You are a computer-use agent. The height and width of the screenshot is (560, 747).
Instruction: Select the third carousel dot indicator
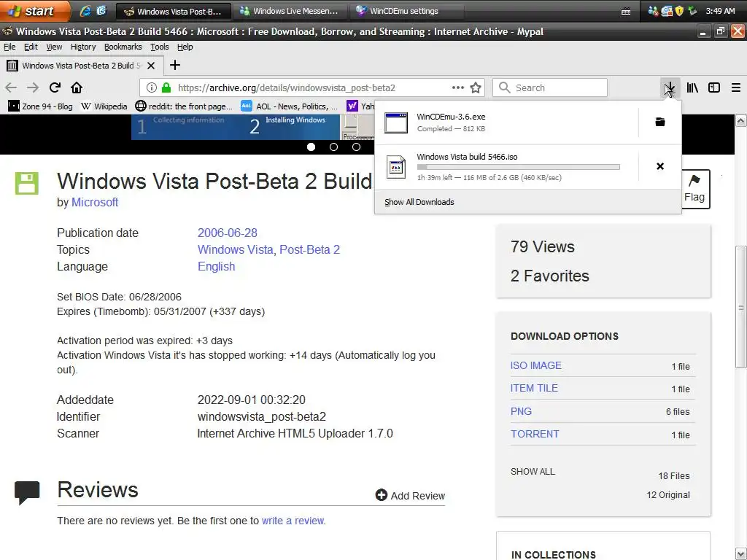pos(356,147)
